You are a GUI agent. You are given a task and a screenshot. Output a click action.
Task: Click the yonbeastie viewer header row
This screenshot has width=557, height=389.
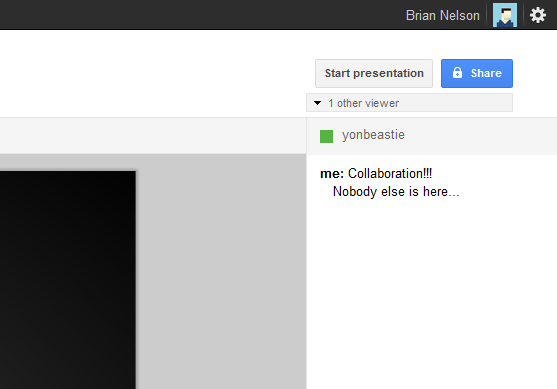(432, 136)
